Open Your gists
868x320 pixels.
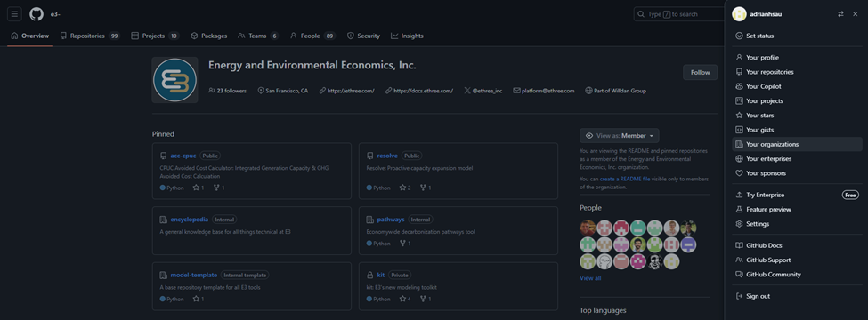coord(797,130)
